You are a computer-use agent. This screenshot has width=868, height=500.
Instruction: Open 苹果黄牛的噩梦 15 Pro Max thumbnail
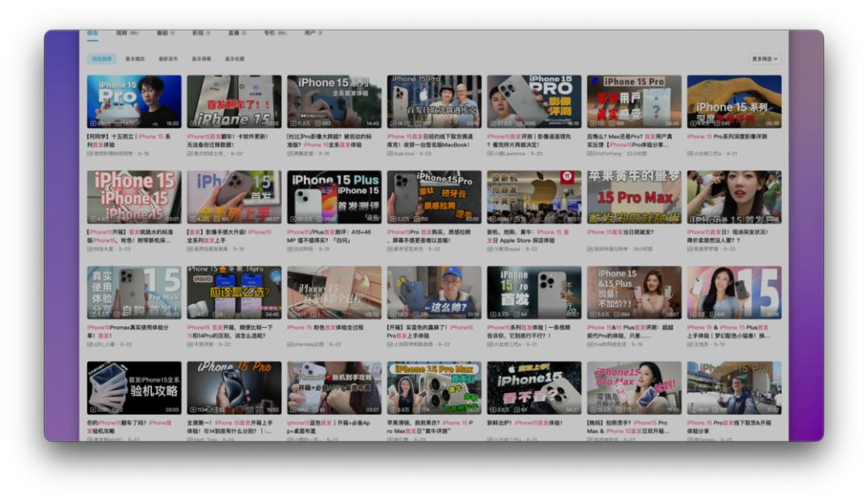[634, 197]
